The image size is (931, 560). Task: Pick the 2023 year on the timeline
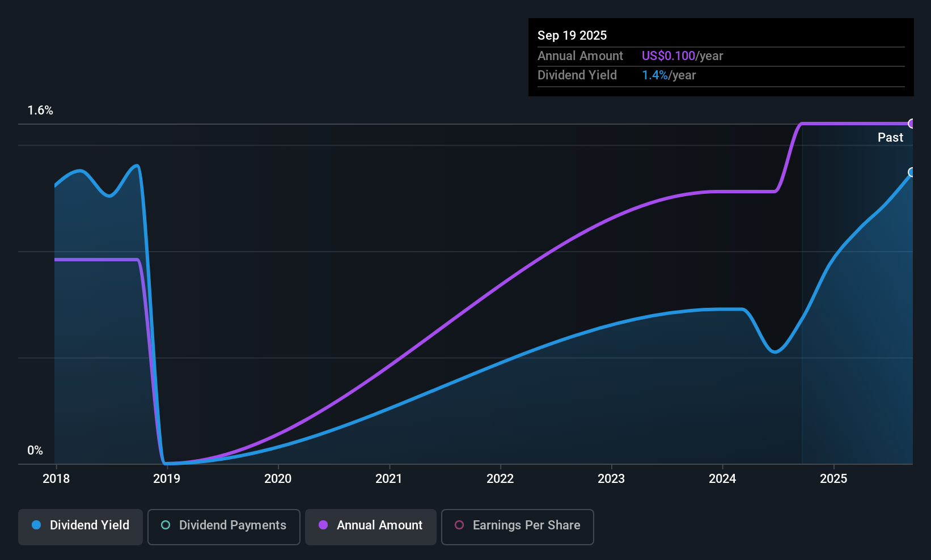[x=611, y=479]
